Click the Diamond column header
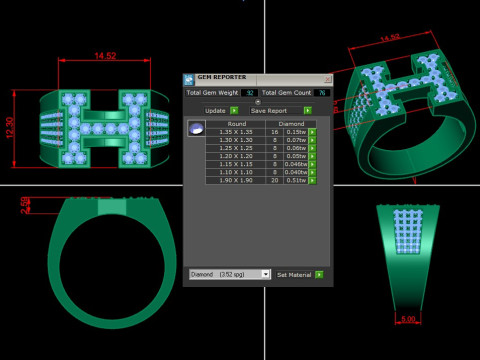 [x=291, y=124]
